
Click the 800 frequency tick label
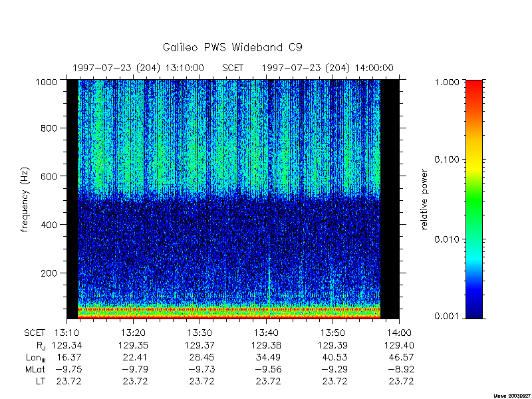pyautogui.click(x=49, y=128)
